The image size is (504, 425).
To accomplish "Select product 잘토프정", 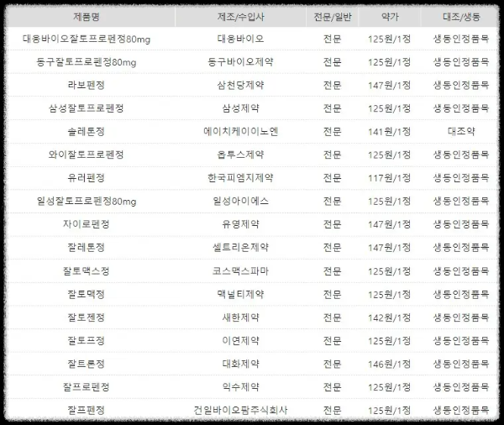I will pyautogui.click(x=87, y=340).
